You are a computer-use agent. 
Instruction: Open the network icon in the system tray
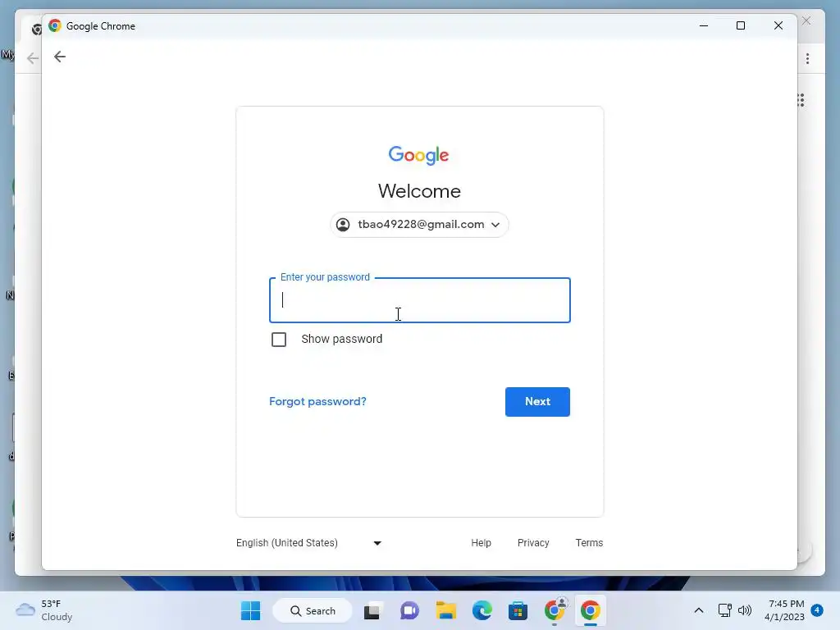coord(725,610)
